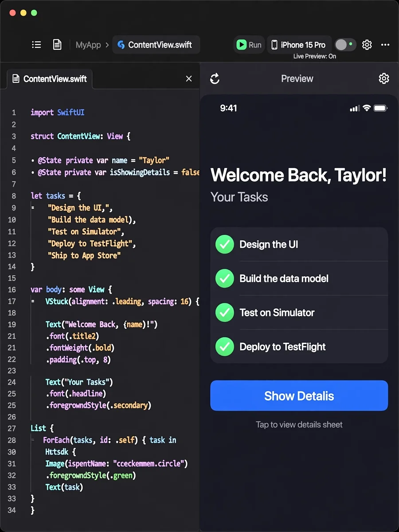Screen dimensions: 399x532
Task: Toggle the Design the UI checkmark
Action: pyautogui.click(x=225, y=244)
